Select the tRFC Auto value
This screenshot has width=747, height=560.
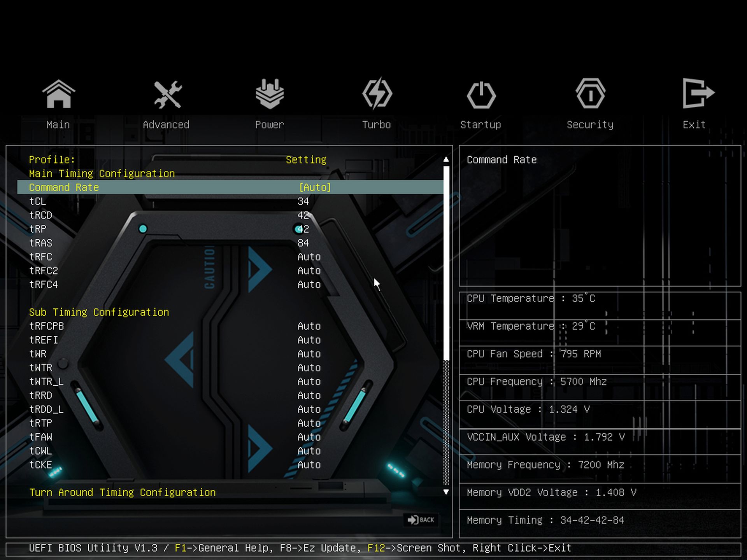pyautogui.click(x=309, y=257)
